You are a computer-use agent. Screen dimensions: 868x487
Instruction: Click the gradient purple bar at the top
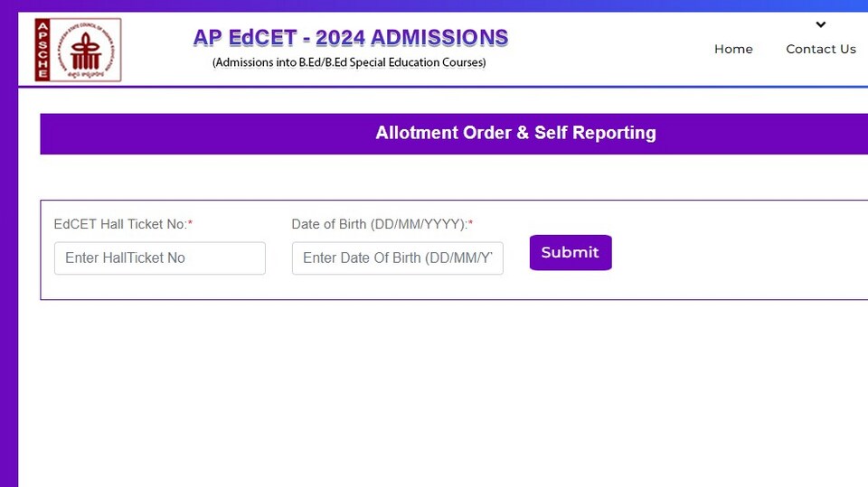[x=434, y=5]
